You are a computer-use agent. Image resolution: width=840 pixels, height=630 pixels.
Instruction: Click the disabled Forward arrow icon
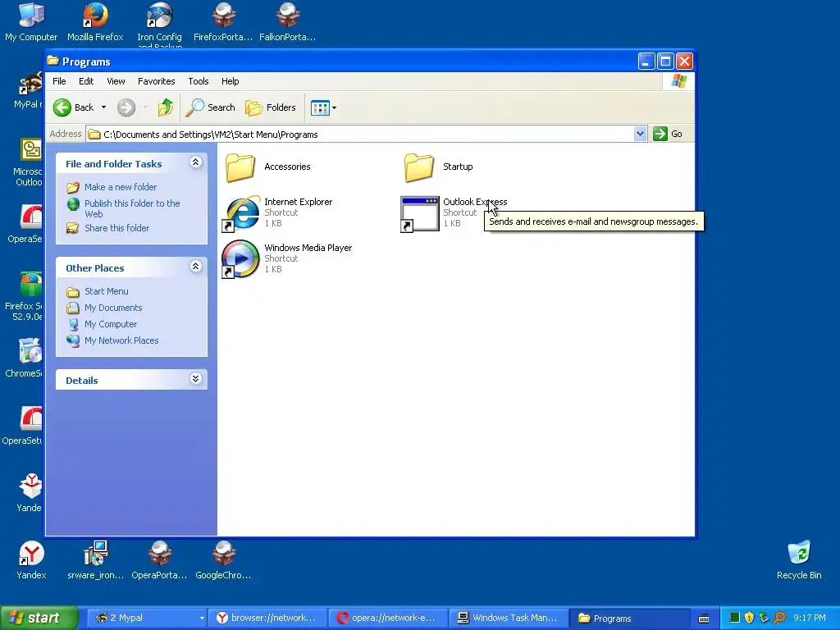[126, 107]
